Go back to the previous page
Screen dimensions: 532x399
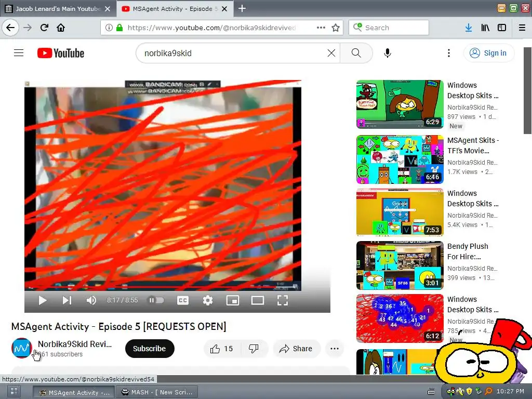point(10,28)
